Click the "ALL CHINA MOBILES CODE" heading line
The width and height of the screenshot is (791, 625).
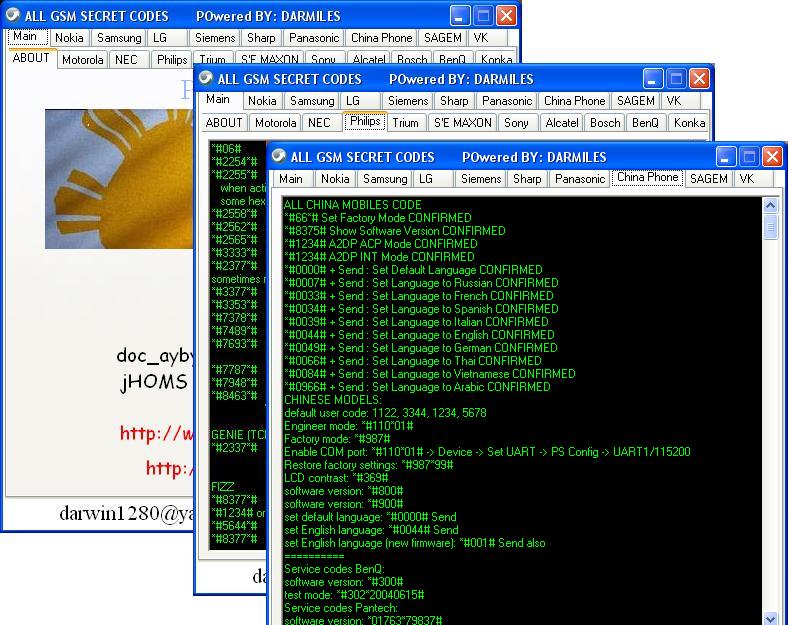point(353,205)
